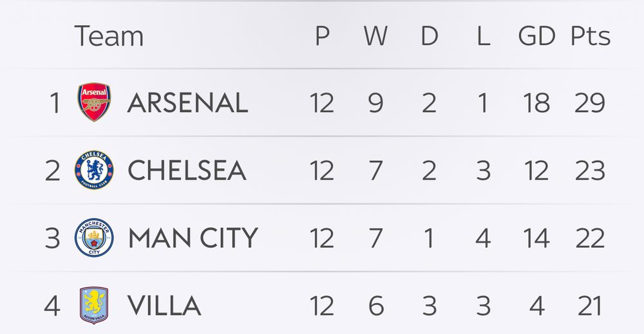
Task: Click the W column header
Action: (x=375, y=36)
